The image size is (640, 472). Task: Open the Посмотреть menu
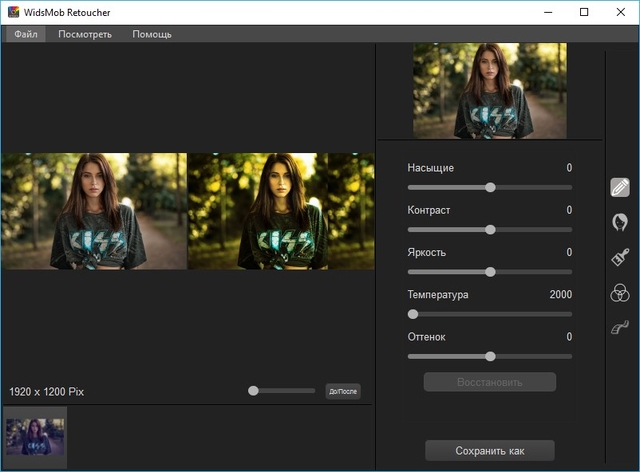point(85,34)
